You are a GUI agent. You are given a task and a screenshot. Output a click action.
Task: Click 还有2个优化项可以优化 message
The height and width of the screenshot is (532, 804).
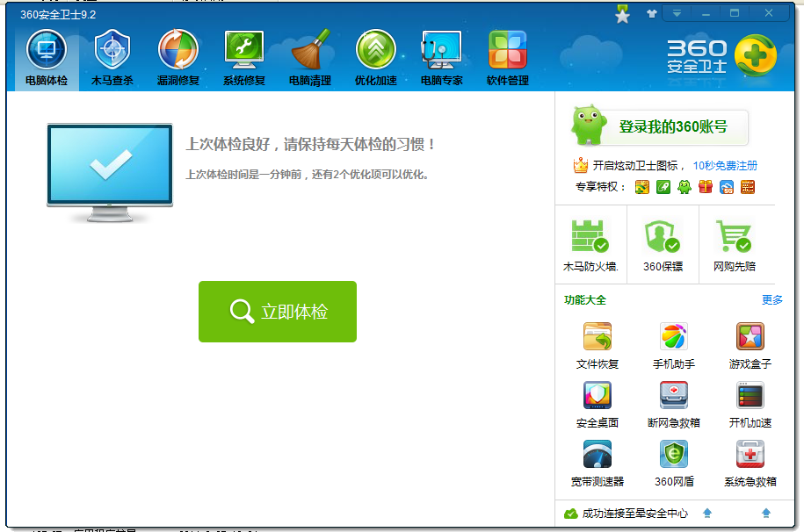pos(370,175)
